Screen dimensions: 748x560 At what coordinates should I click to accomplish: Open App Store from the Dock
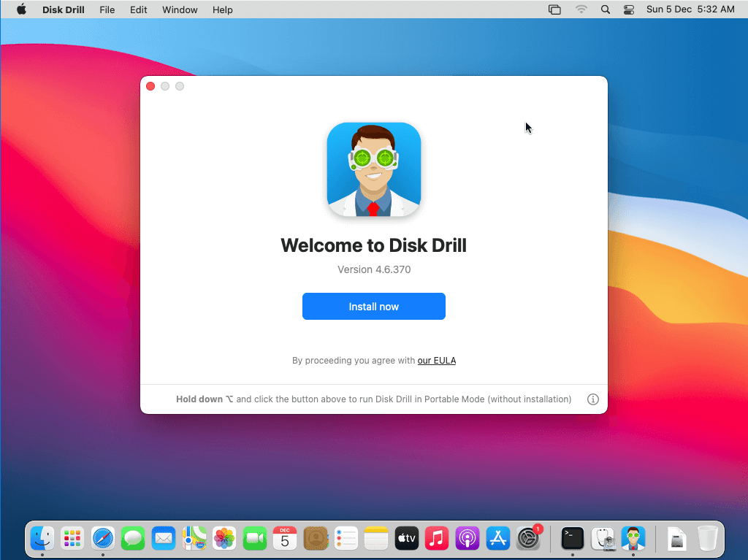pyautogui.click(x=497, y=539)
